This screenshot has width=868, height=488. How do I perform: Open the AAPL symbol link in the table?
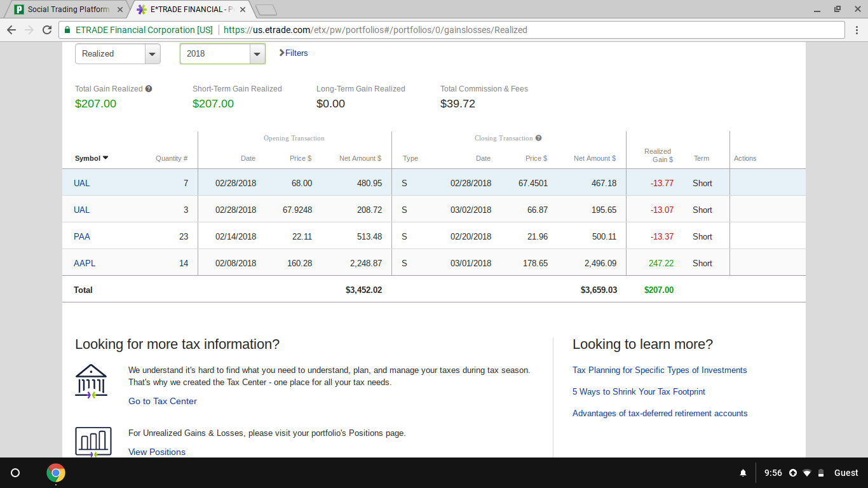(85, 263)
